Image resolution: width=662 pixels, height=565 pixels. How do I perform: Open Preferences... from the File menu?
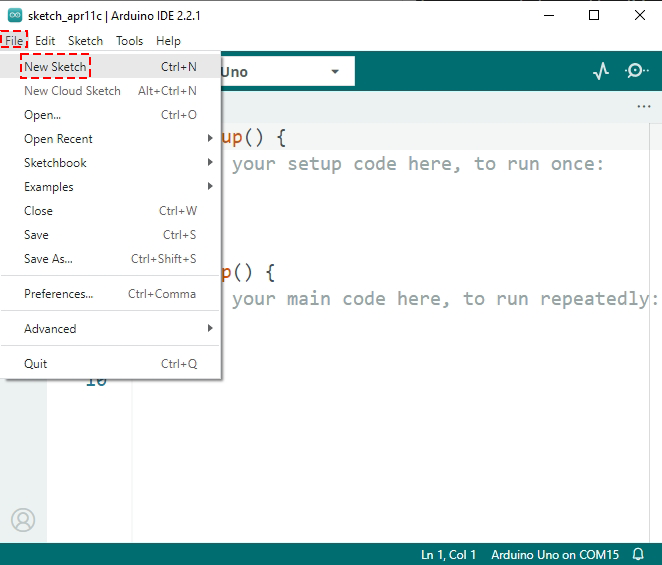click(111, 293)
